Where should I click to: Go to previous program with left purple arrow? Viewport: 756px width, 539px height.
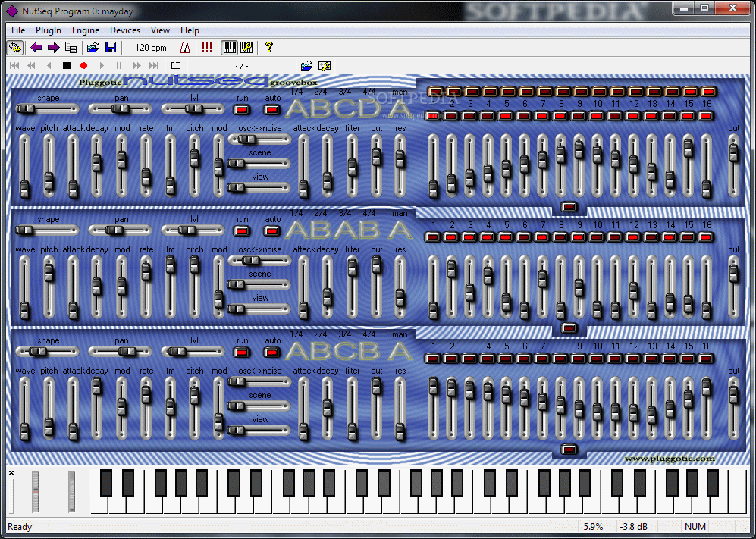coord(36,47)
